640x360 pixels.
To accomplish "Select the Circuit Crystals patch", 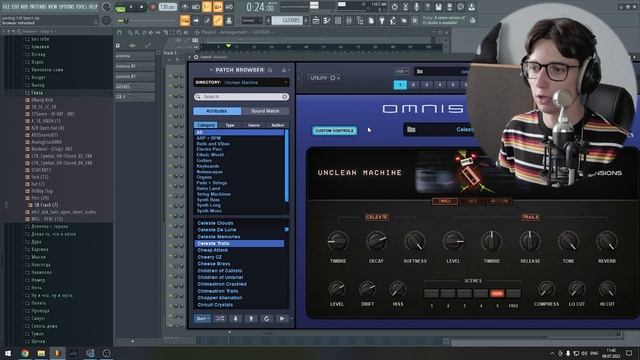I will [215, 304].
